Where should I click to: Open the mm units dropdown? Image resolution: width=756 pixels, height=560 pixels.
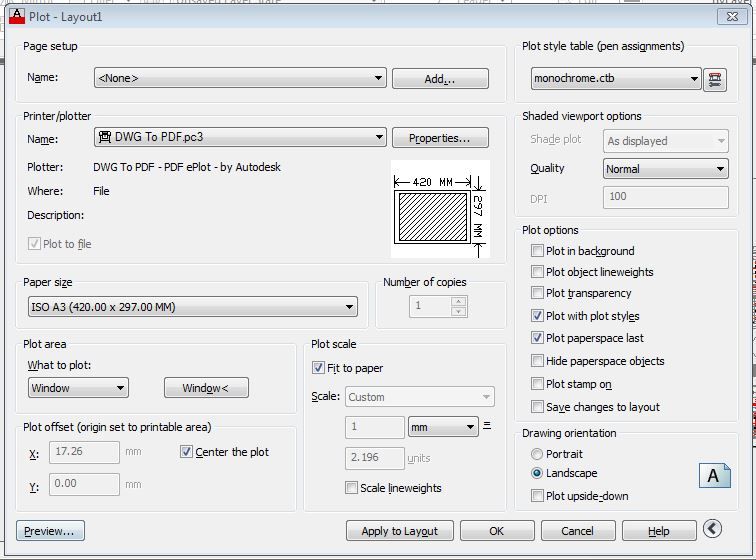(443, 427)
